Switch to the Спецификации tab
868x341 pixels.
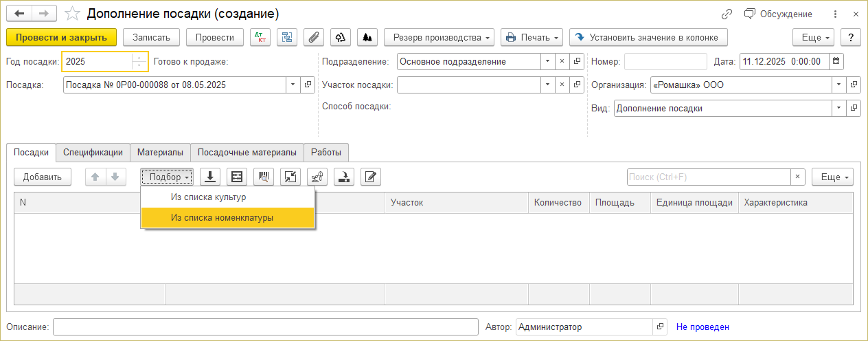(x=93, y=152)
